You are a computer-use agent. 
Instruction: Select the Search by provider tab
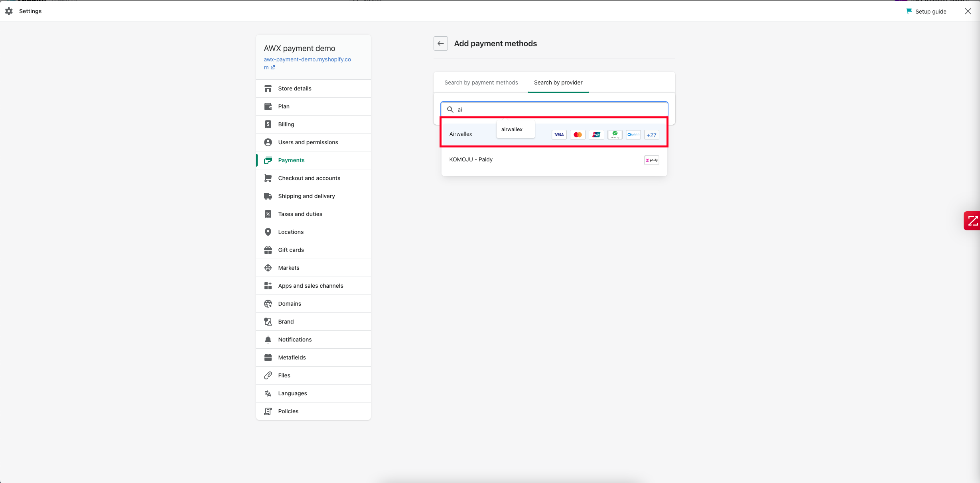(558, 82)
